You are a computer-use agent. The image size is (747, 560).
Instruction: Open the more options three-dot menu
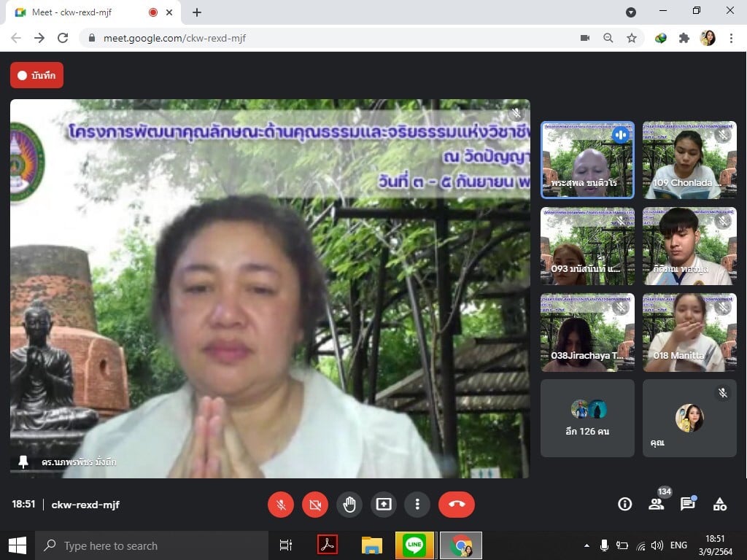point(417,505)
